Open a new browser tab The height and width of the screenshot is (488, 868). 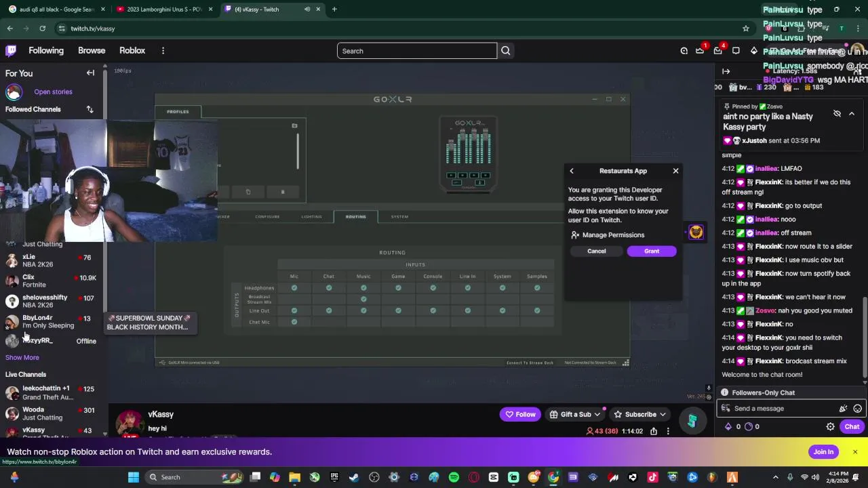pyautogui.click(x=334, y=9)
